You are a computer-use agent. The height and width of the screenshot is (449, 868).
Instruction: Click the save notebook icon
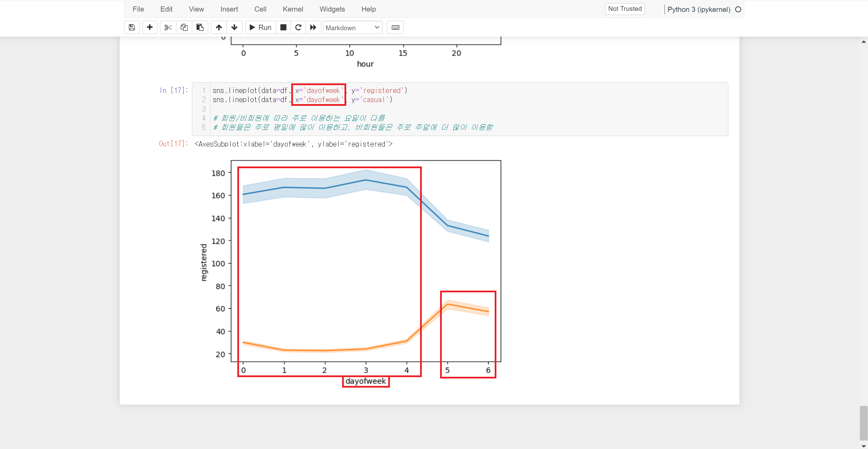pyautogui.click(x=132, y=27)
